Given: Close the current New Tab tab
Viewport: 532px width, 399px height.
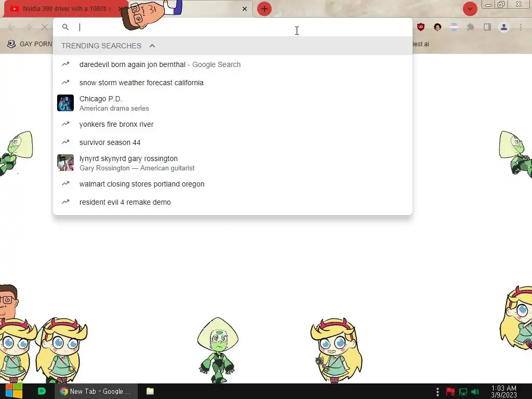Looking at the screenshot, I should click(x=245, y=9).
